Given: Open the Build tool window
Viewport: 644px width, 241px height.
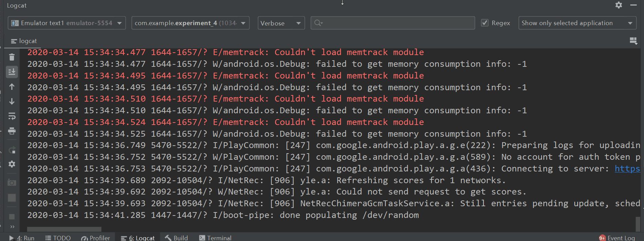Looking at the screenshot, I should pyautogui.click(x=176, y=238).
